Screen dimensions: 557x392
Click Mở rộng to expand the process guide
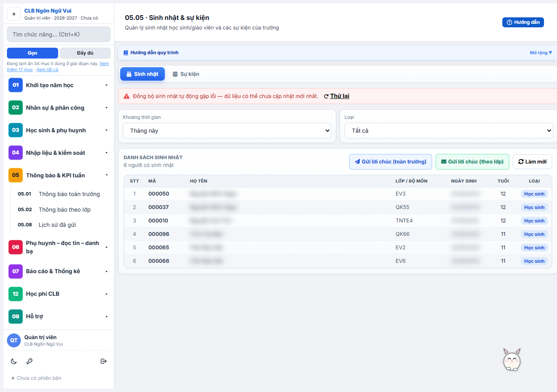coord(541,53)
